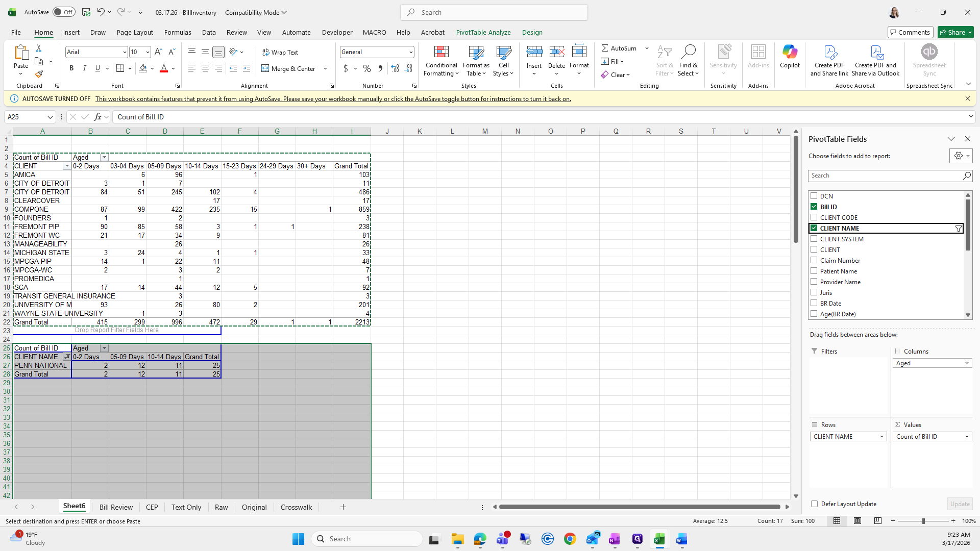Click the Copilot icon in the ribbon
The width and height of the screenshot is (980, 551).
pyautogui.click(x=789, y=52)
